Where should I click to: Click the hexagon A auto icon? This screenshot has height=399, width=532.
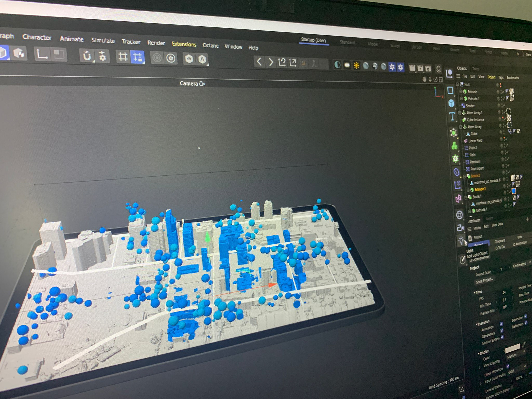click(202, 60)
